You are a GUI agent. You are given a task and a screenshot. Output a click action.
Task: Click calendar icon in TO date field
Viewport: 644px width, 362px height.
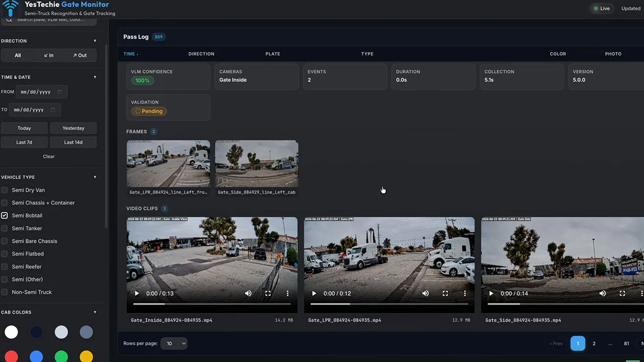[53, 110]
